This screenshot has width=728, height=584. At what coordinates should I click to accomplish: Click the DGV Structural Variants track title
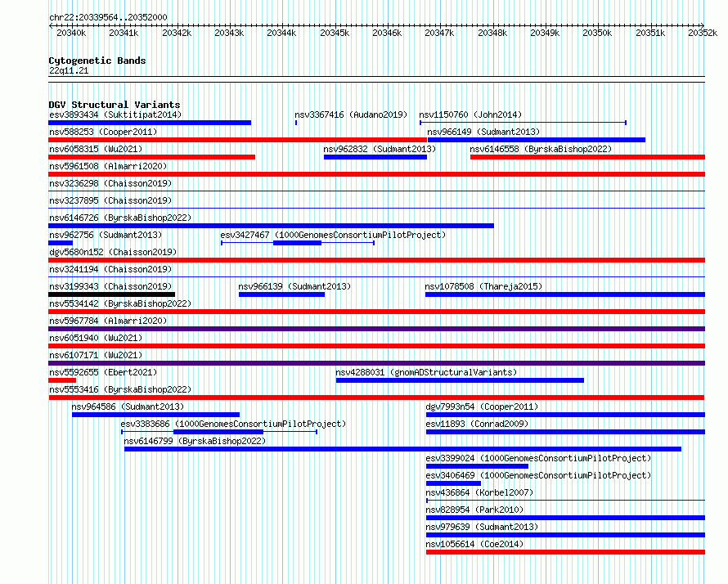115,105
